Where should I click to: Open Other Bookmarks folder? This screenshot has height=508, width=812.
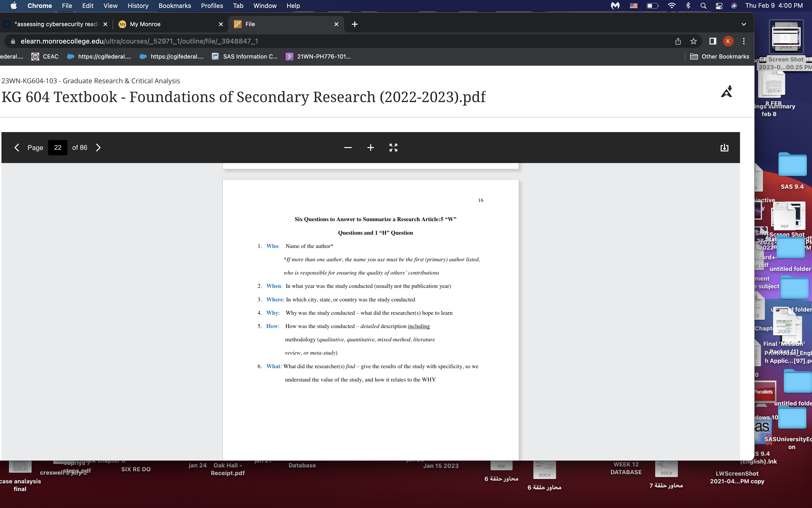pos(719,56)
